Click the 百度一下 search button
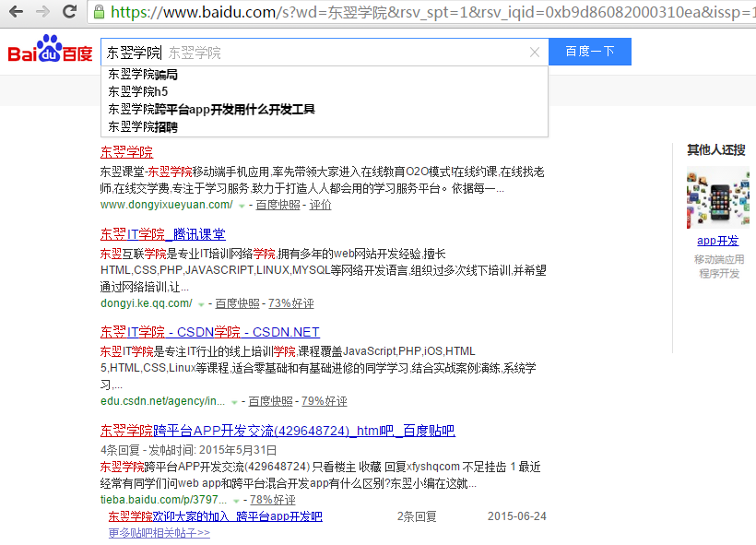756x545 pixels. [x=590, y=52]
